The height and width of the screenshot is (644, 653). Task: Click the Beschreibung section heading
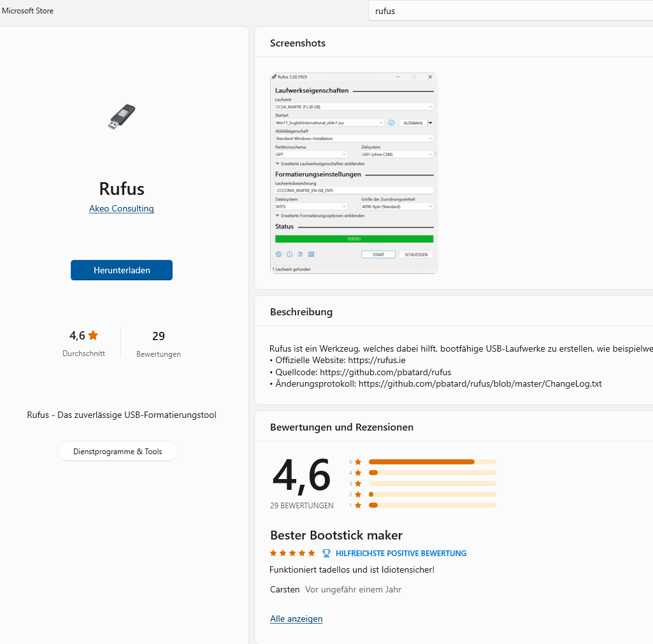[x=301, y=312]
